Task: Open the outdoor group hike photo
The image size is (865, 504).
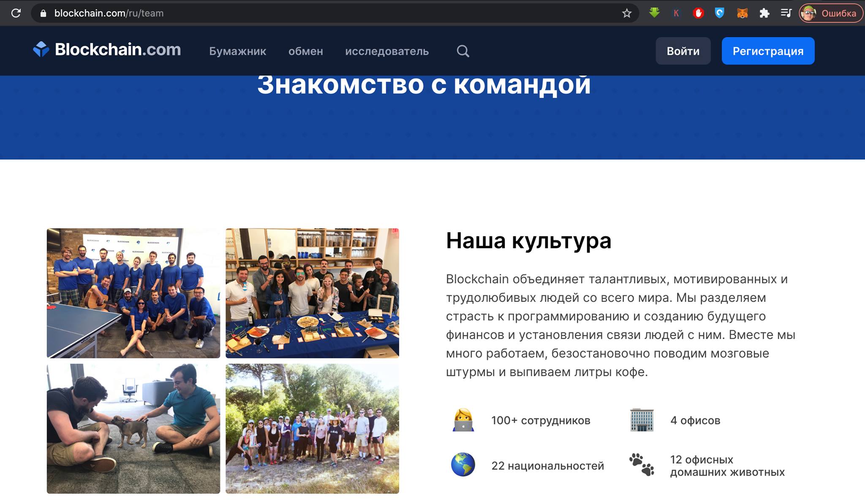Action: pyautogui.click(x=312, y=428)
